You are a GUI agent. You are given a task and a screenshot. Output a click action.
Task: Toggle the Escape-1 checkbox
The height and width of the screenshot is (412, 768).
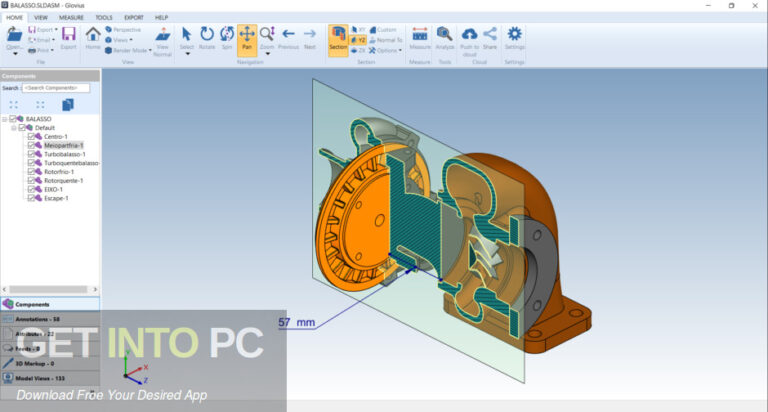point(31,198)
